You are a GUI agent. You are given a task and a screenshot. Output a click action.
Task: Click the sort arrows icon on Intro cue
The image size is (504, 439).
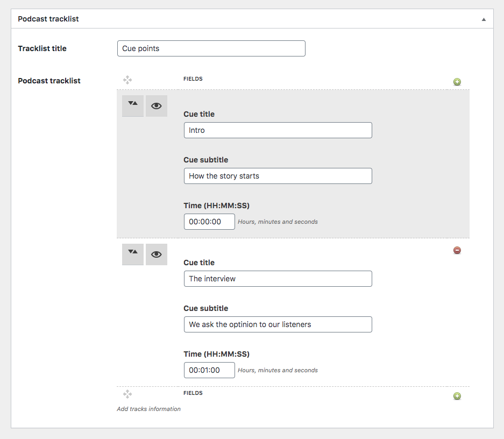[x=133, y=106]
